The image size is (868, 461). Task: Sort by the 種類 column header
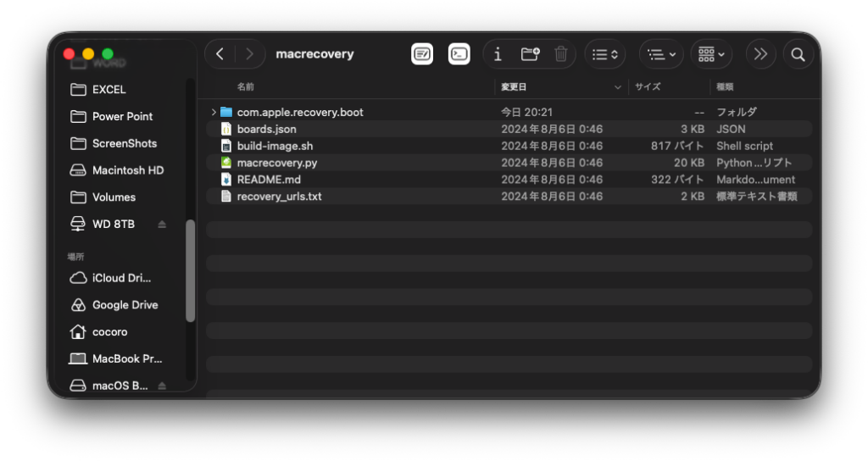click(x=725, y=87)
